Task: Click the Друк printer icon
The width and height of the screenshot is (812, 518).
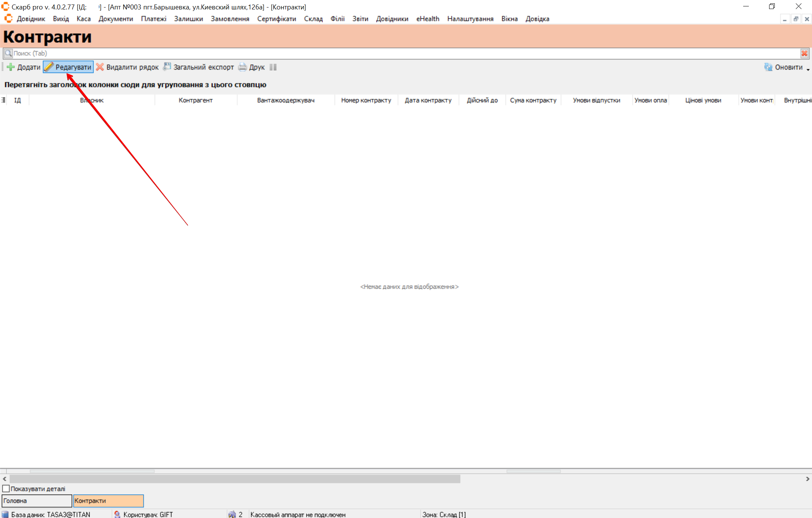Action: [243, 67]
